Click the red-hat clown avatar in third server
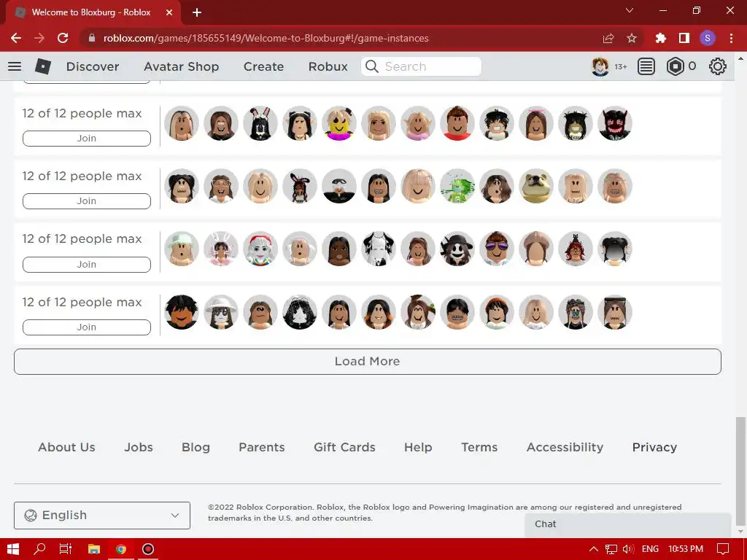 260,249
